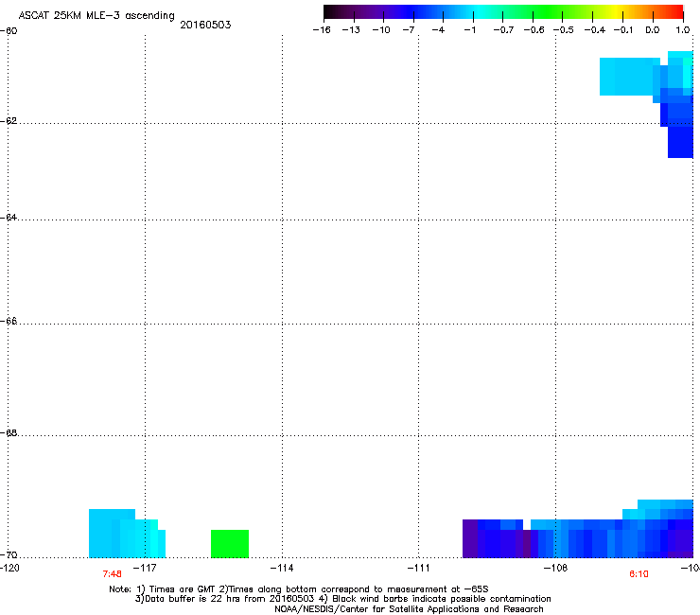
Task: Click the colorbar label '1.0'
Action: coord(683,30)
